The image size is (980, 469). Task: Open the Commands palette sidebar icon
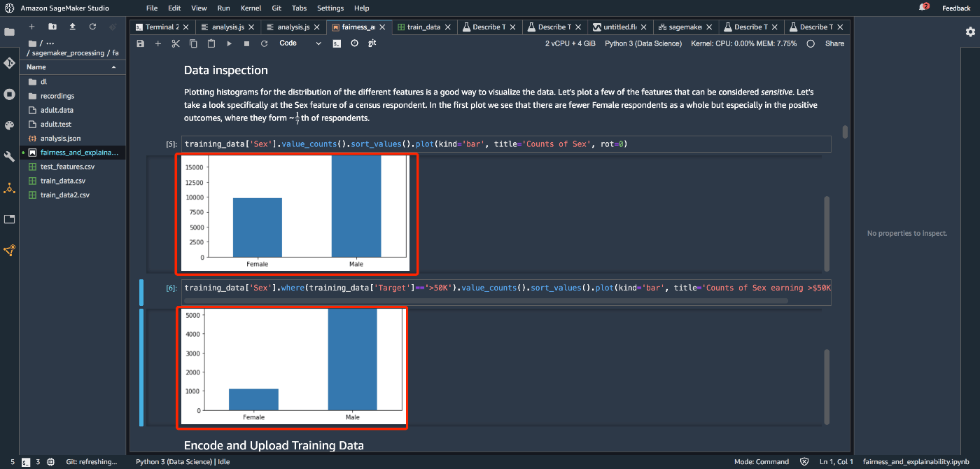coord(9,125)
